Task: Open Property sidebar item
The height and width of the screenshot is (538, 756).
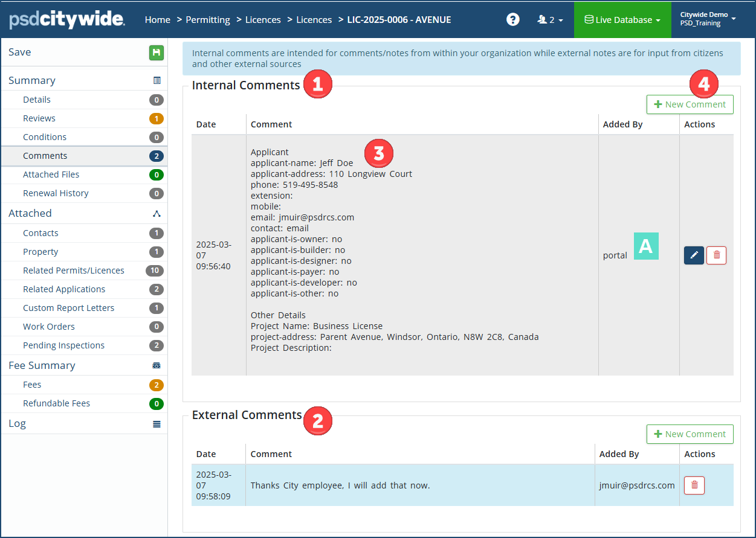Action: tap(84, 252)
